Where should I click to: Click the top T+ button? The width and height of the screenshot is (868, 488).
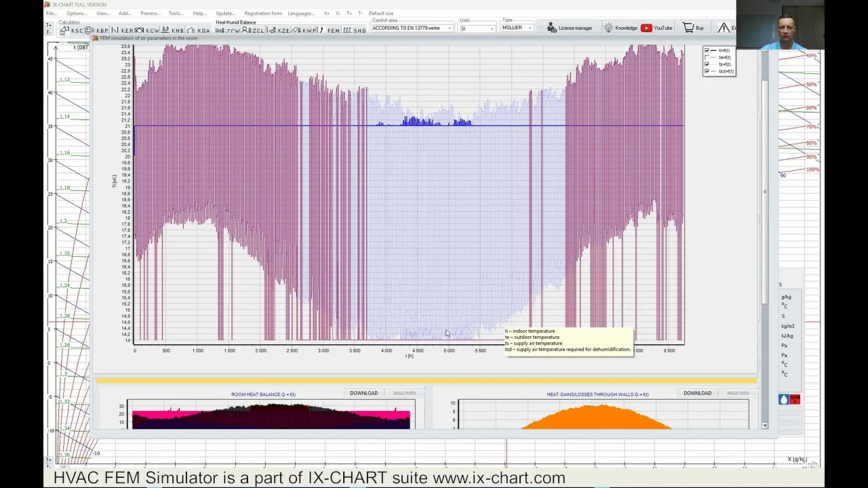click(x=49, y=25)
